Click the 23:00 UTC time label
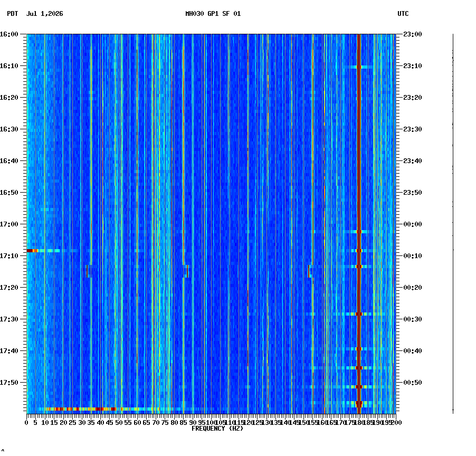 tap(413, 34)
